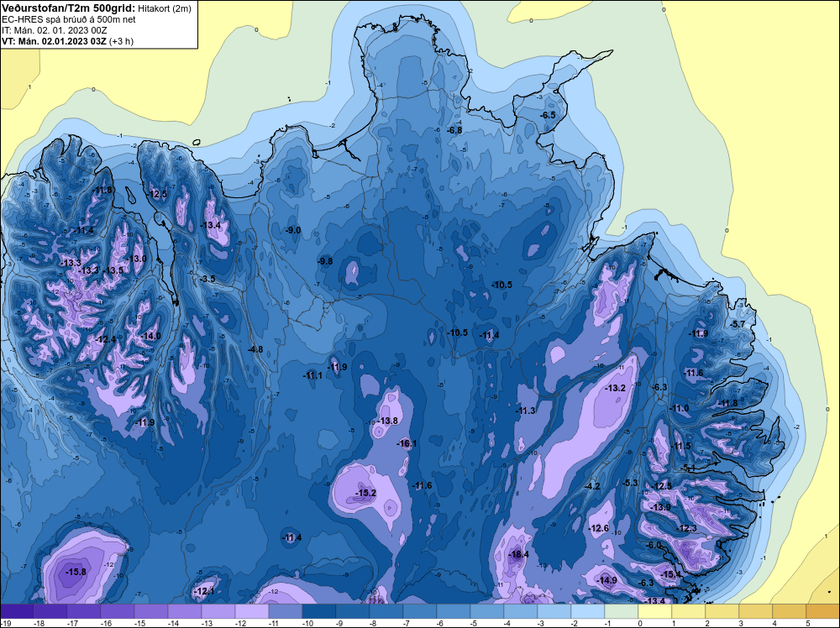Click the -11.0 temperature value
The width and height of the screenshot is (840, 628).
click(680, 408)
